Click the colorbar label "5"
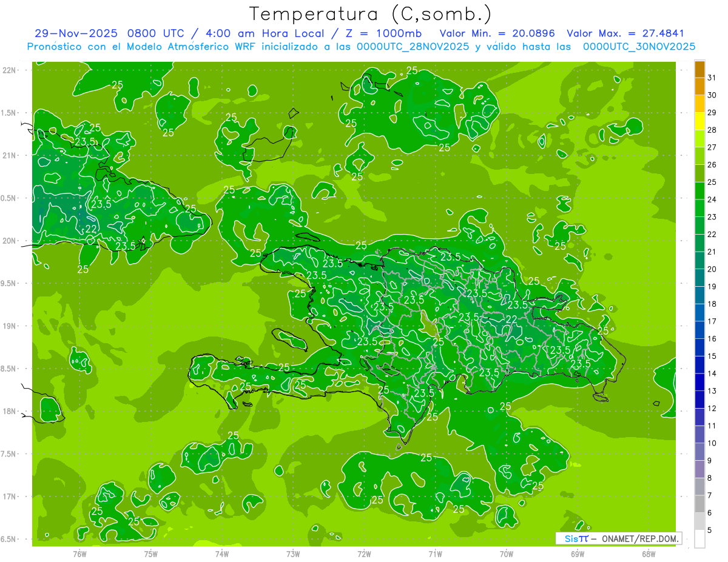This screenshot has width=728, height=562. (x=710, y=530)
